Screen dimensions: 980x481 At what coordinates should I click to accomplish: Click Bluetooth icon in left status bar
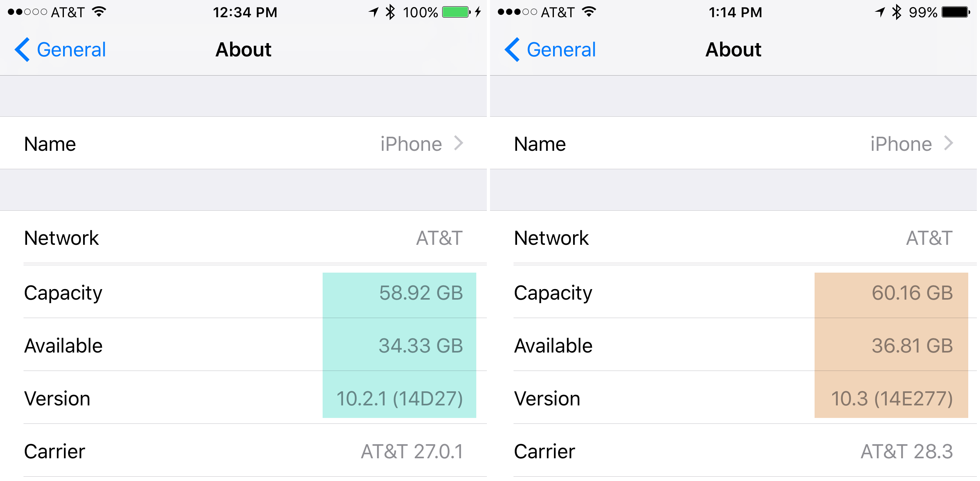click(x=390, y=12)
